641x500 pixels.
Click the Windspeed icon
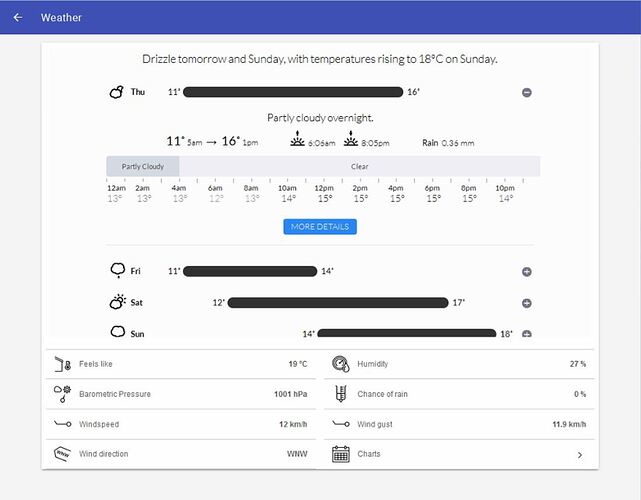[x=62, y=424]
